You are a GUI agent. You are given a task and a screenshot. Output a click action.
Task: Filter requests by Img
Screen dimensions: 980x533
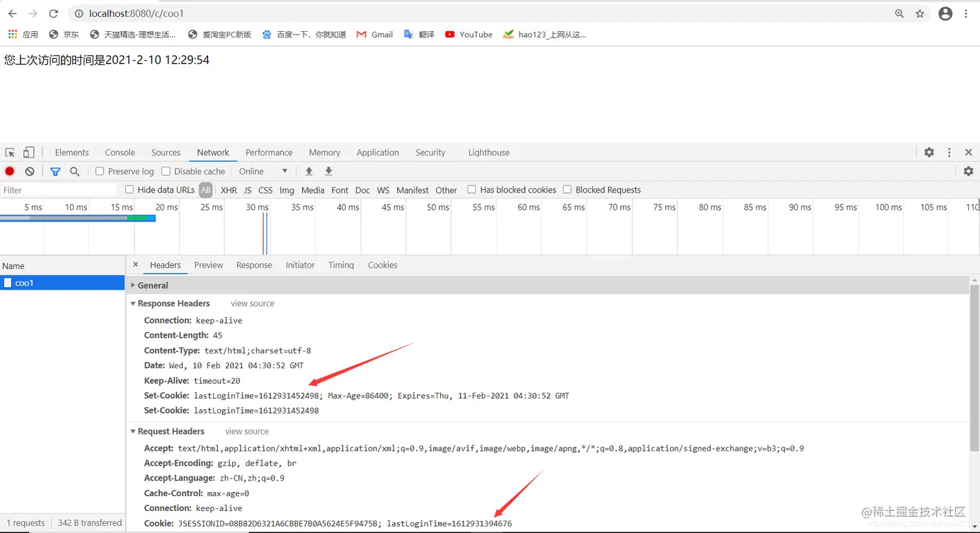pos(286,190)
